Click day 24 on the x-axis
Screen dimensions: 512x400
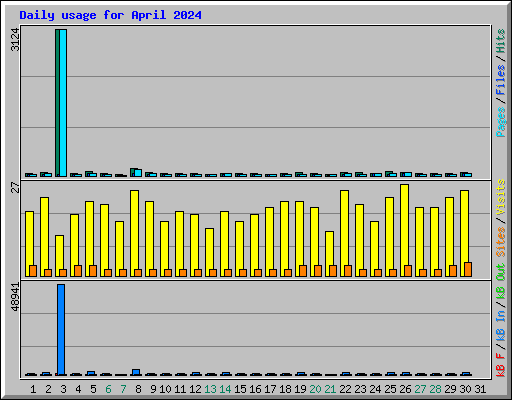coord(375,389)
